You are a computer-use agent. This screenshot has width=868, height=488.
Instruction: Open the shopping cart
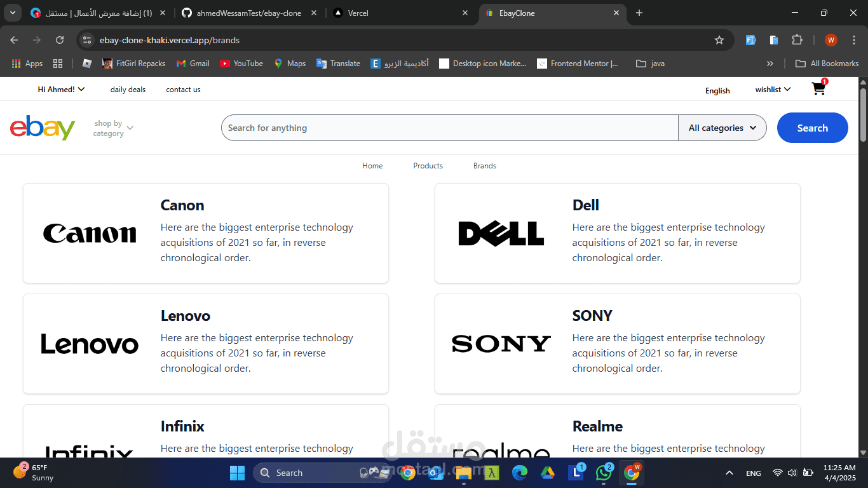point(819,89)
